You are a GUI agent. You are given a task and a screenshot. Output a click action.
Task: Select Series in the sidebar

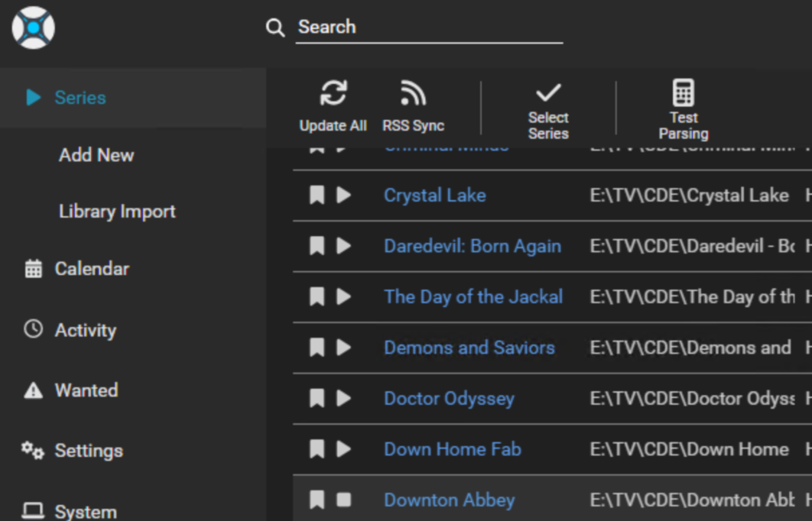pos(80,98)
